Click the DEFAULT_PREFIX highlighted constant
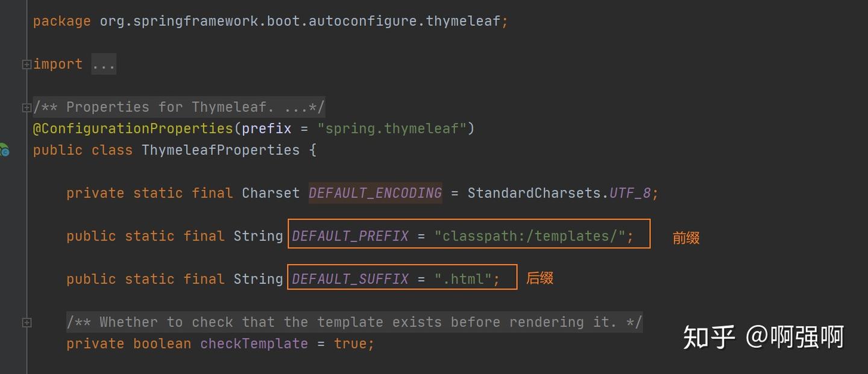The image size is (868, 374). point(350,236)
